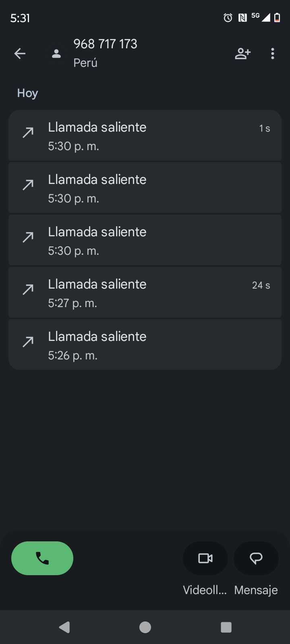Open outgoing call lasting 24 s

pos(145,293)
